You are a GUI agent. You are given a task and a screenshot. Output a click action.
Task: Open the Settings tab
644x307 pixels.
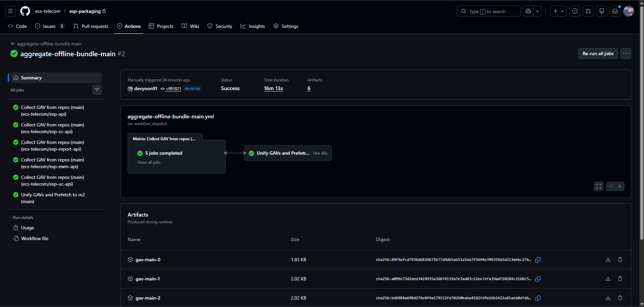[x=286, y=26]
